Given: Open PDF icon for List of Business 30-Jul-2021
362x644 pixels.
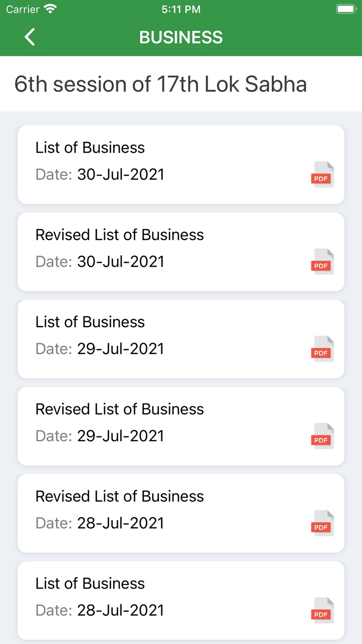Looking at the screenshot, I should click(x=322, y=174).
